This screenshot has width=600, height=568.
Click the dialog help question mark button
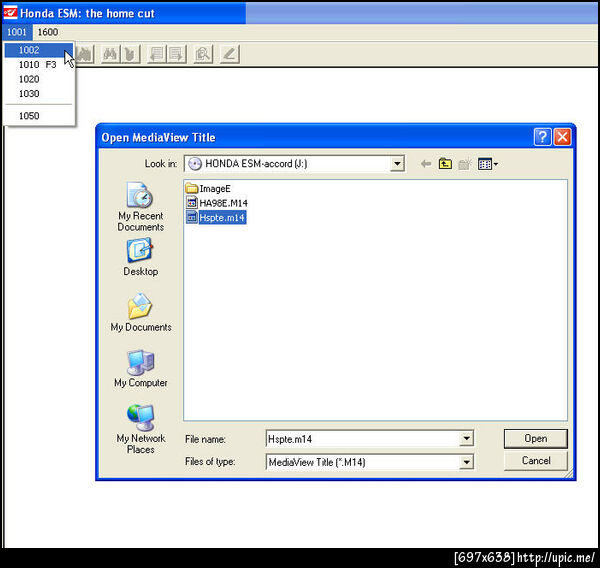[x=542, y=137]
